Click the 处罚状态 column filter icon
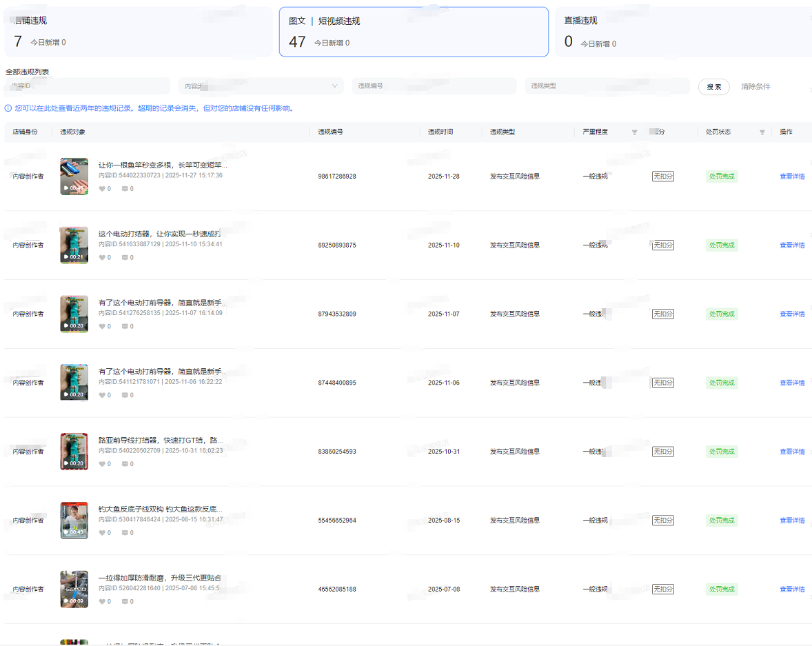Screen dimensions: 812x646 762,132
